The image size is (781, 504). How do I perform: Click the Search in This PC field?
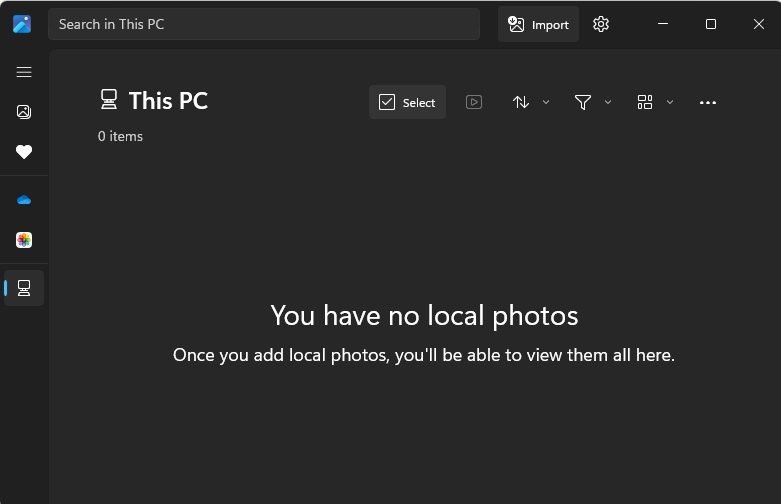tap(263, 24)
